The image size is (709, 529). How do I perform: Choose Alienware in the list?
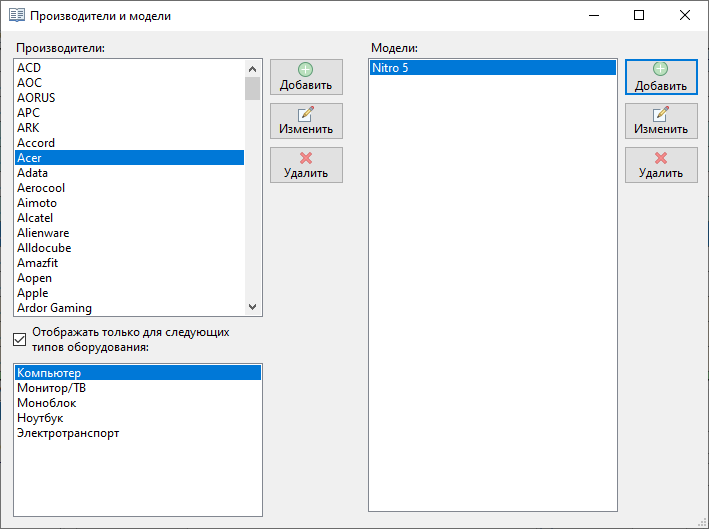(129, 233)
